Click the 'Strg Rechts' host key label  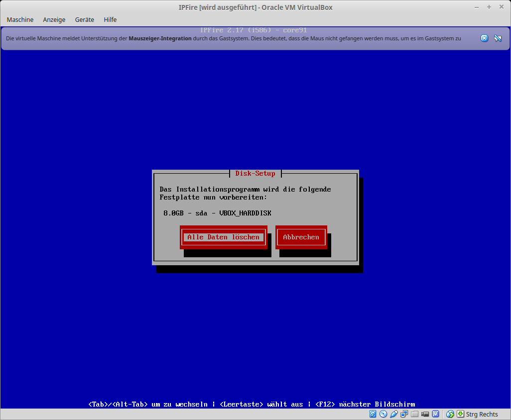pos(482,414)
